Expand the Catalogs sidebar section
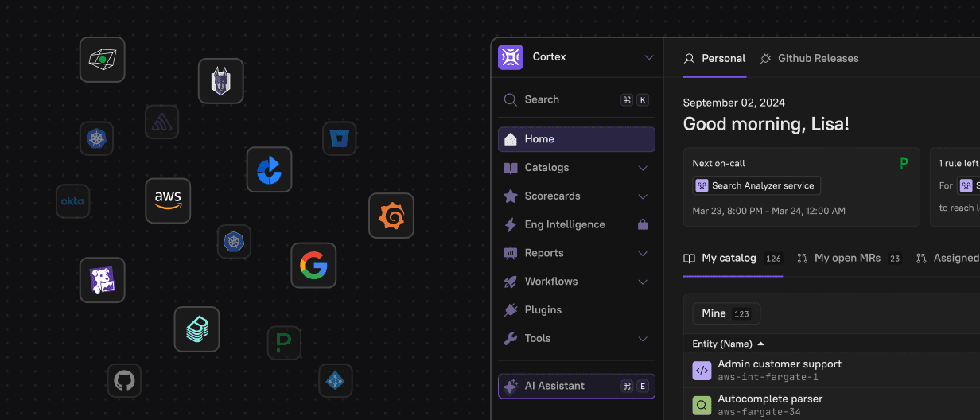980x420 pixels. (577, 168)
